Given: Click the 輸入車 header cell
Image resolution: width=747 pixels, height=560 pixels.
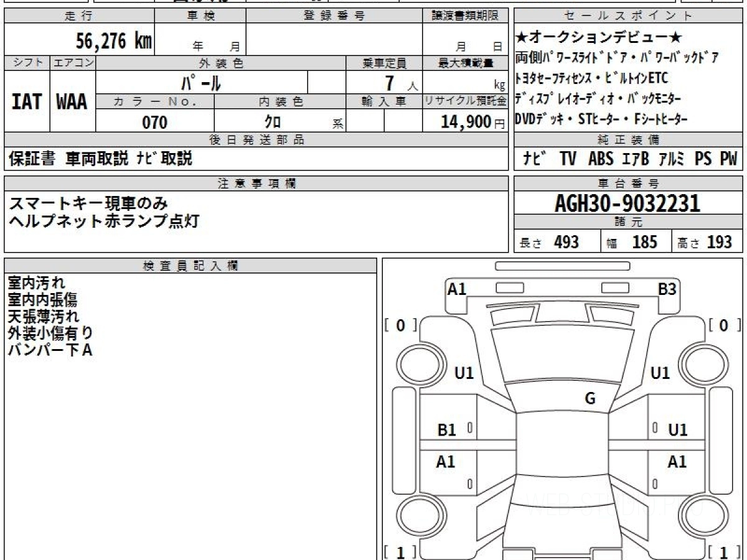Looking at the screenshot, I should click(384, 101).
